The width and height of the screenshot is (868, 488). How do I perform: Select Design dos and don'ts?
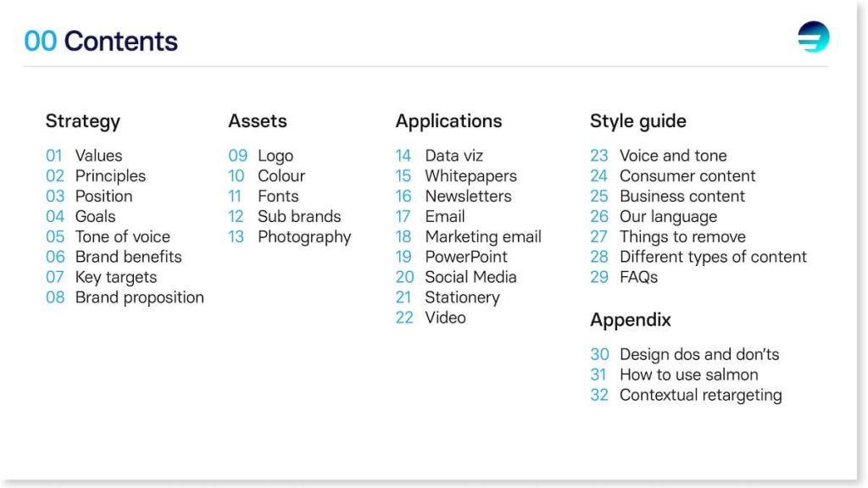coord(685,354)
